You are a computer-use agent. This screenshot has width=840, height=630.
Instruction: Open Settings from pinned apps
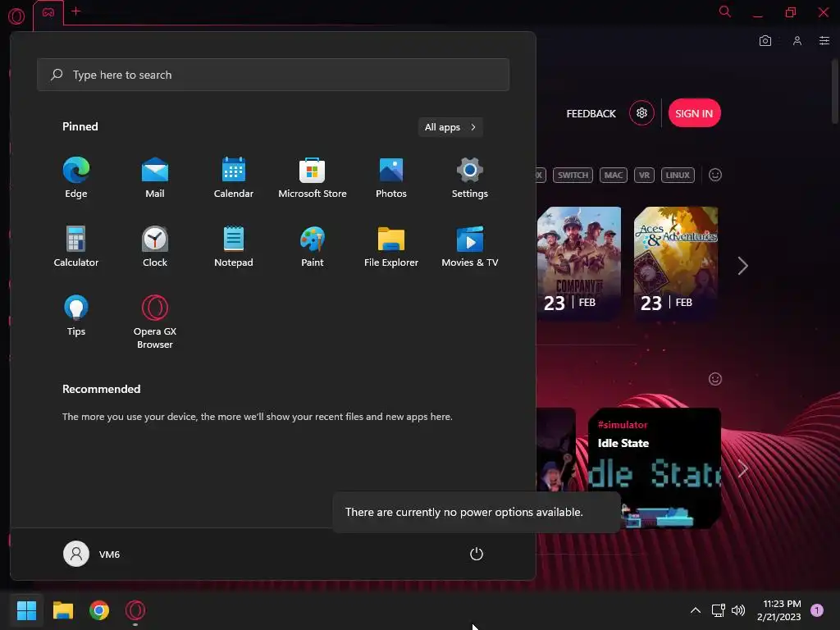point(470,178)
